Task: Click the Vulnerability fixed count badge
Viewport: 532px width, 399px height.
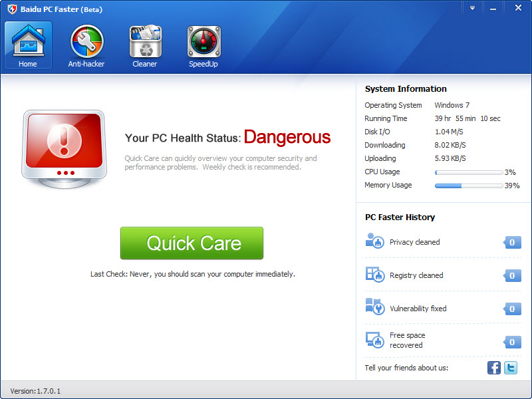Action: coord(512,309)
